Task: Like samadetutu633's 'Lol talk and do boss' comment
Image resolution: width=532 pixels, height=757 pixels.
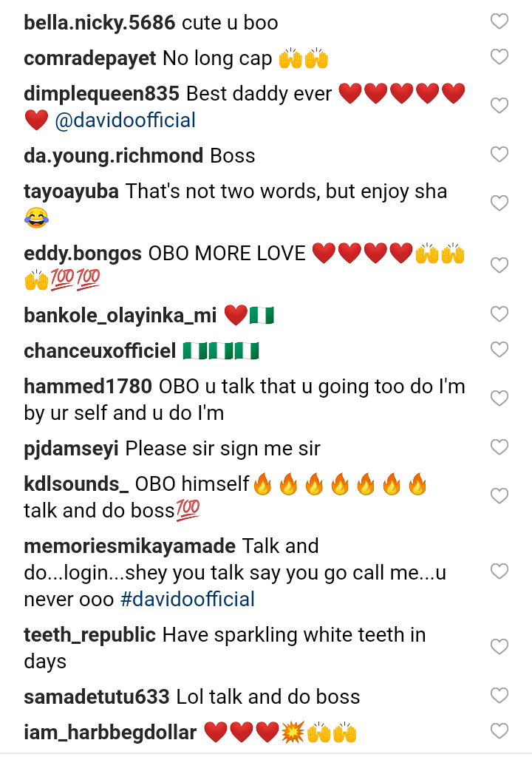Action: click(x=499, y=696)
